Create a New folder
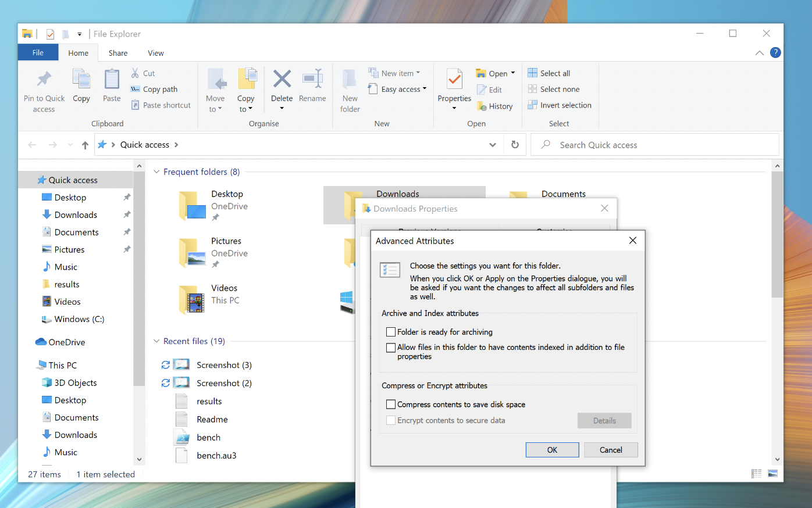812x508 pixels. [x=350, y=90]
